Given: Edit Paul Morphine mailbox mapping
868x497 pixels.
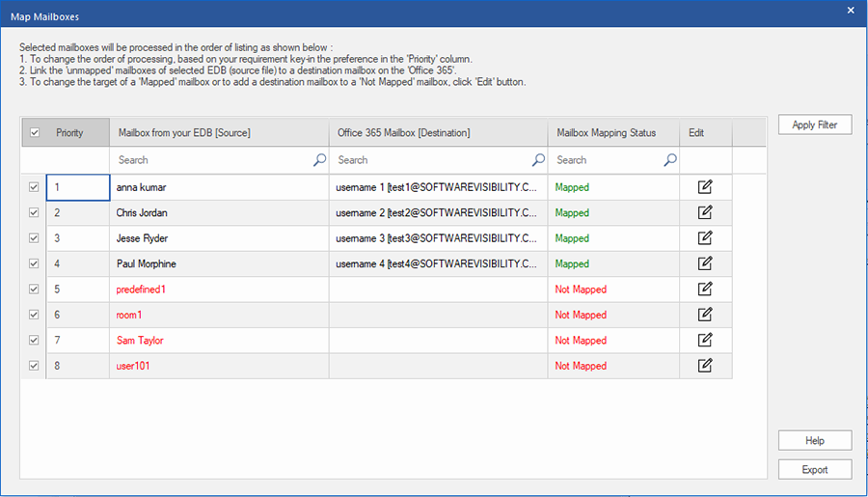Looking at the screenshot, I should 705,263.
